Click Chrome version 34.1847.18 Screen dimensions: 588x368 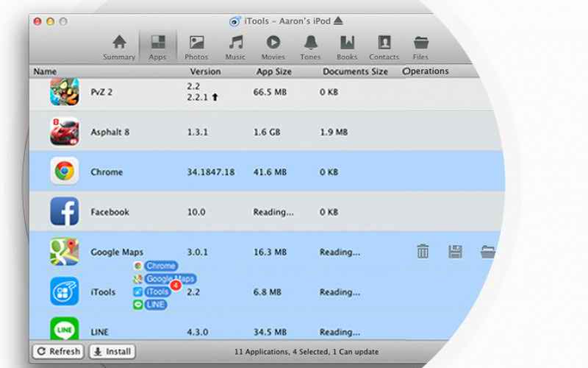coord(211,172)
